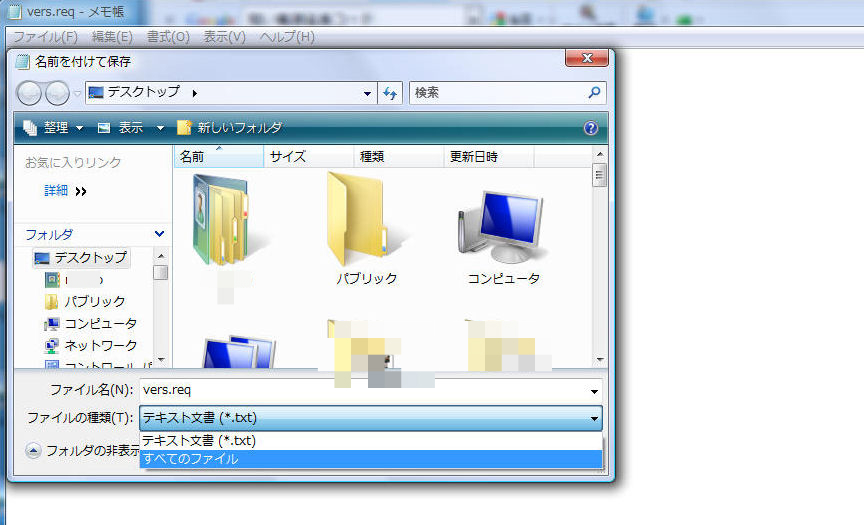The height and width of the screenshot is (525, 864).
Task: Open 編集(E) menu in Notepad
Action: click(x=112, y=37)
